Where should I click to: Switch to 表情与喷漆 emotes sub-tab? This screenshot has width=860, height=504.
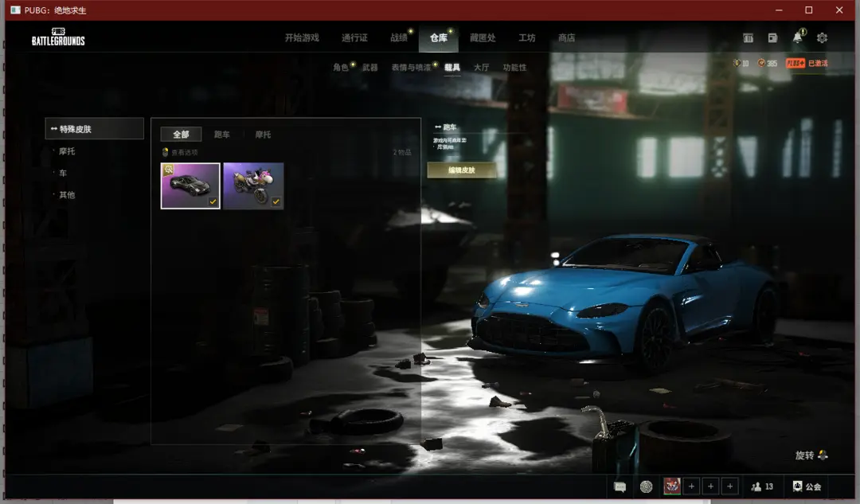click(412, 68)
